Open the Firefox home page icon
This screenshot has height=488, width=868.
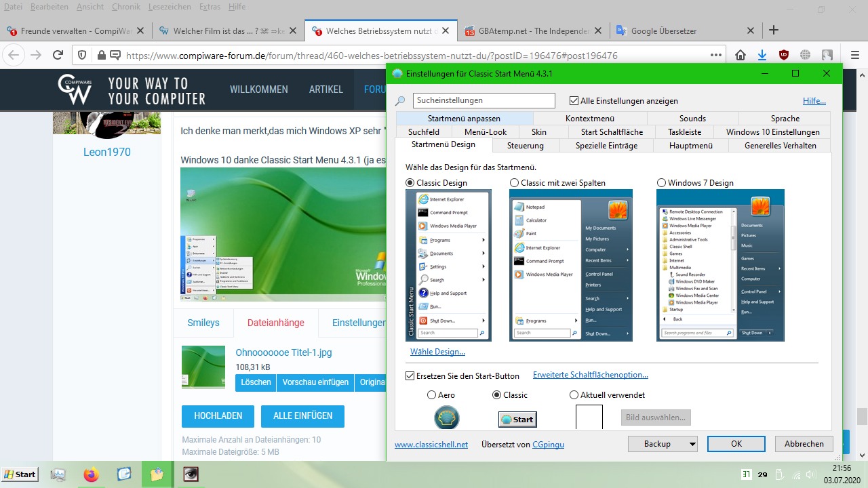click(741, 56)
